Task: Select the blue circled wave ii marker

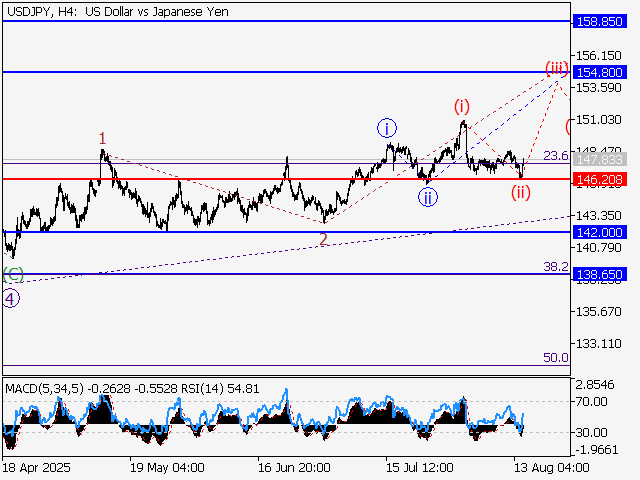Action: coord(427,197)
